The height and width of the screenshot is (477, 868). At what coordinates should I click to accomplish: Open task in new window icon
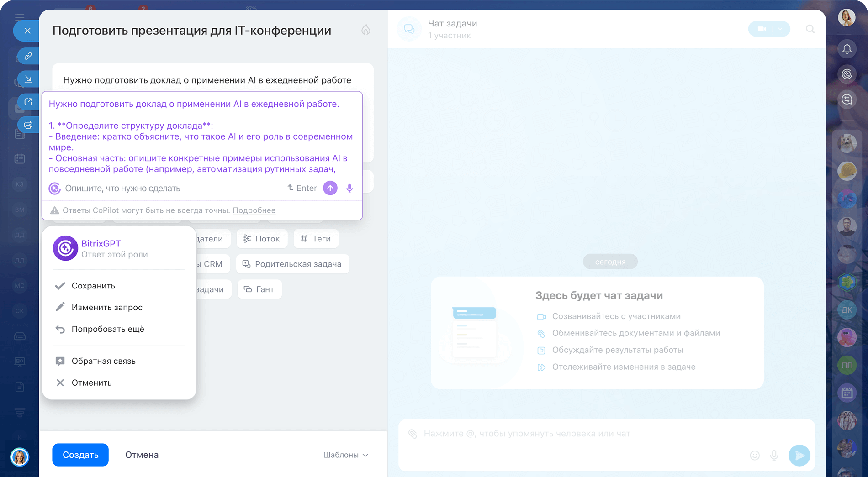[28, 102]
